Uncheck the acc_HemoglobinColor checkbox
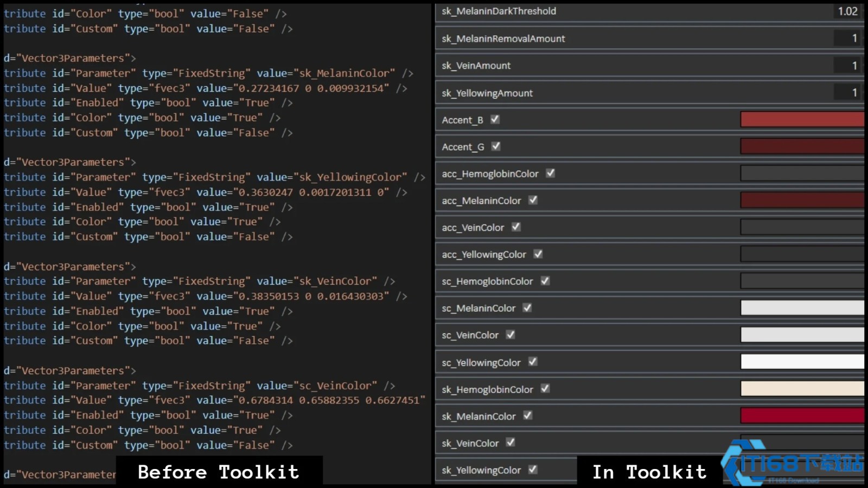868x488 pixels. tap(551, 173)
